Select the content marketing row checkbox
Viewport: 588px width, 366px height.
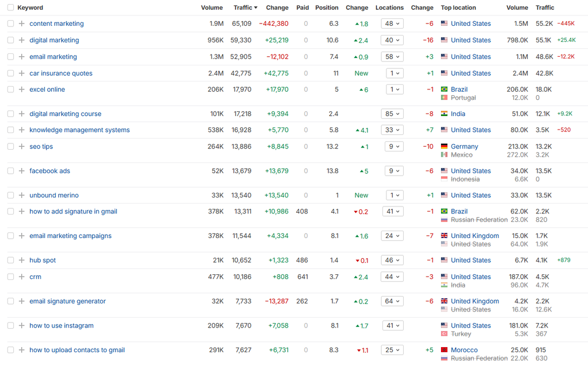[10, 24]
